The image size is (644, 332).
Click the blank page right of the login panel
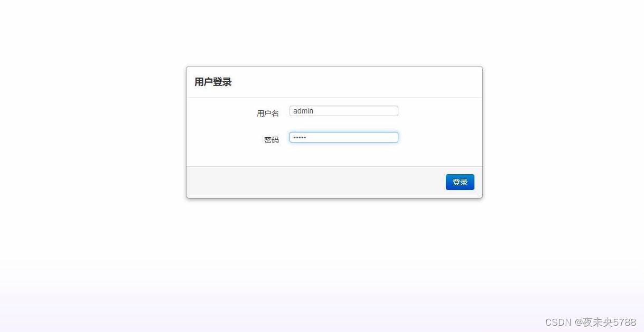pos(563,132)
